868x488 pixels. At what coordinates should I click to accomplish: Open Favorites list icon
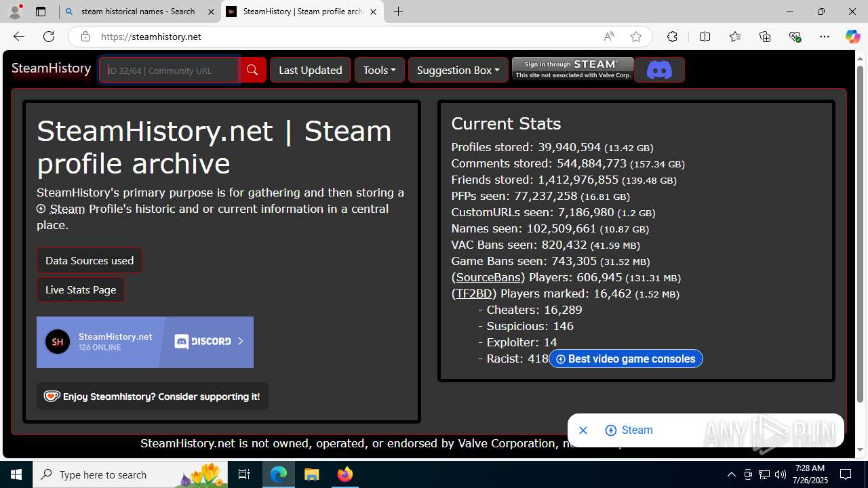(x=735, y=37)
